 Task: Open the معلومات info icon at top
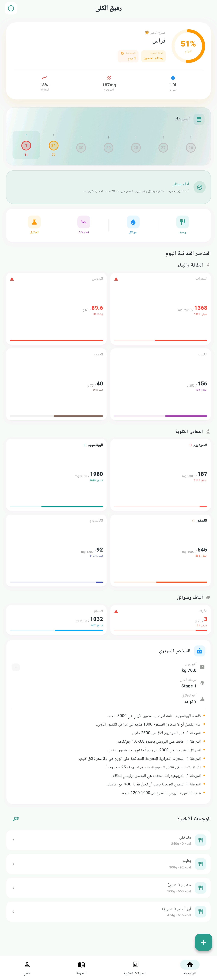point(11,8)
